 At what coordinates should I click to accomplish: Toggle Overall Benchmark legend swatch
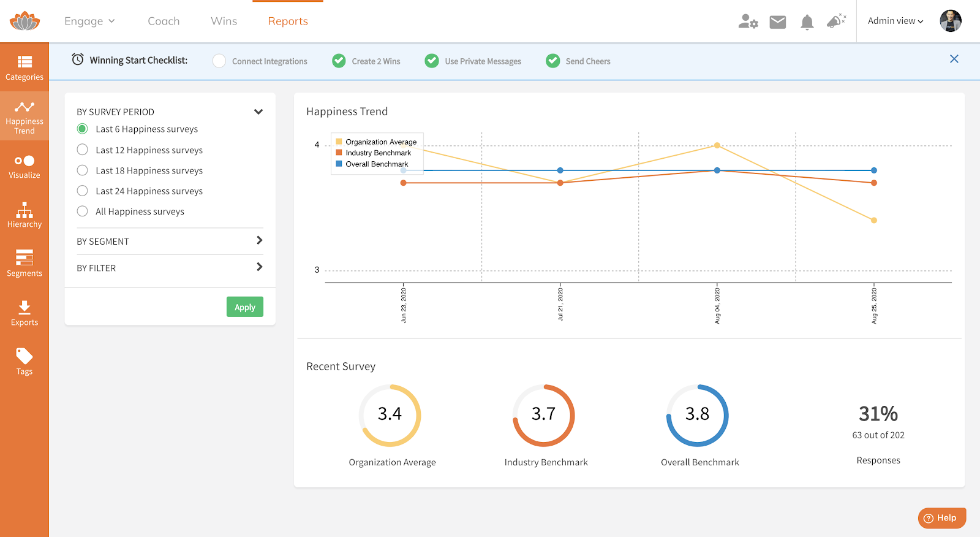click(x=339, y=164)
